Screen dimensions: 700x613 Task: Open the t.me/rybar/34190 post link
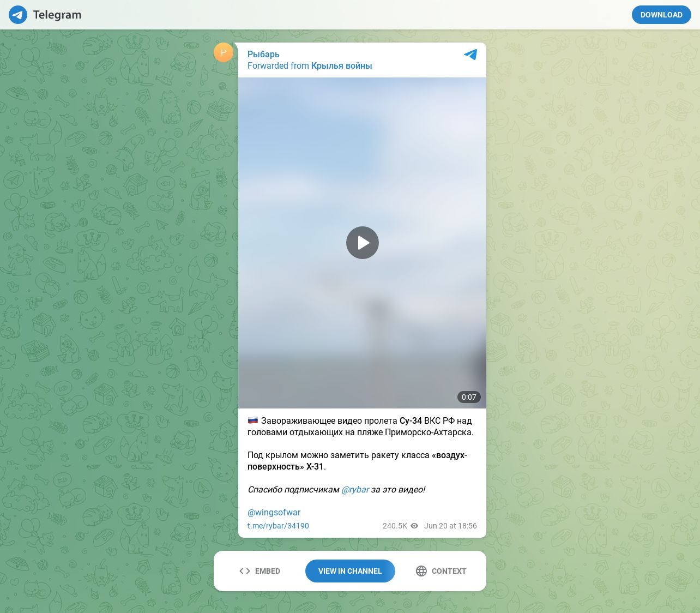click(x=278, y=526)
